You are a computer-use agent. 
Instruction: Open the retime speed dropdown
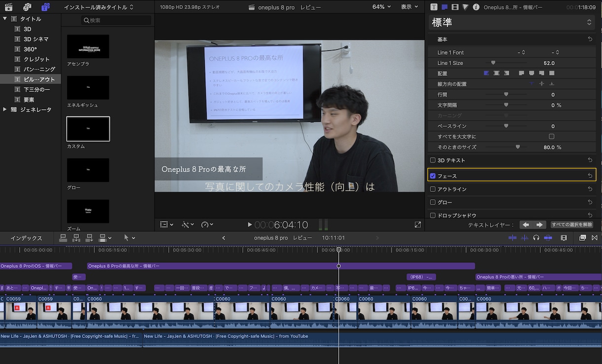click(207, 224)
